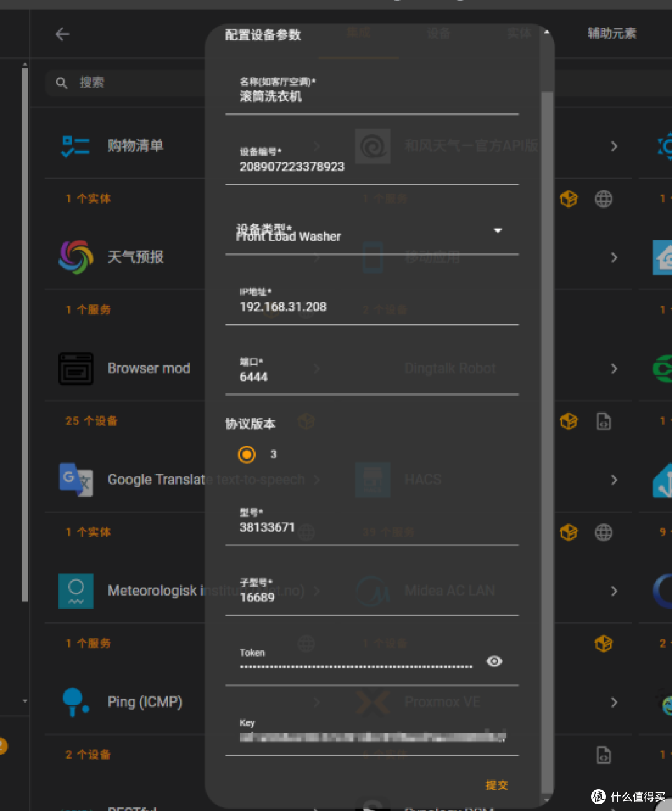Open the 1 个实体 link under 购物清单
Viewport: 672px width, 811px height.
click(88, 199)
